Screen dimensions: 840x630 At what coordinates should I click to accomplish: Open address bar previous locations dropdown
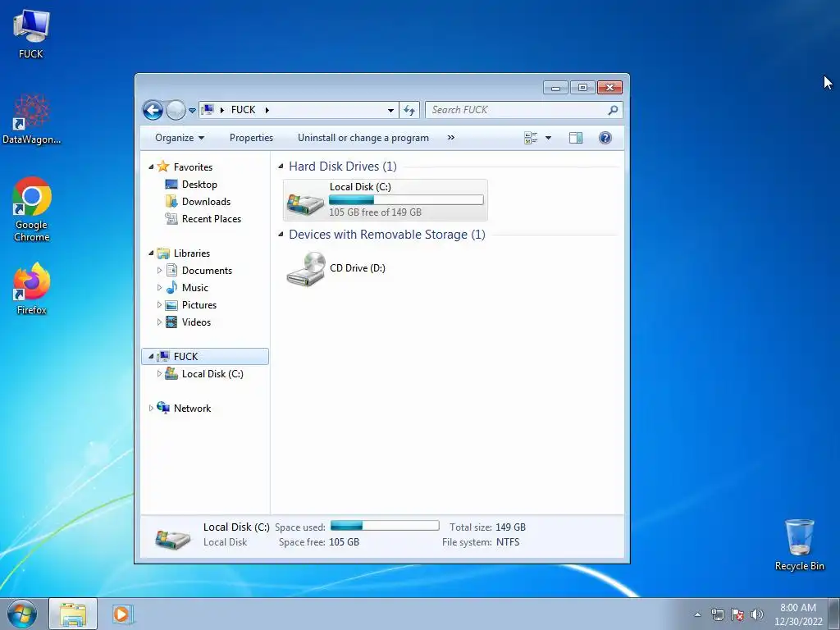(x=391, y=111)
